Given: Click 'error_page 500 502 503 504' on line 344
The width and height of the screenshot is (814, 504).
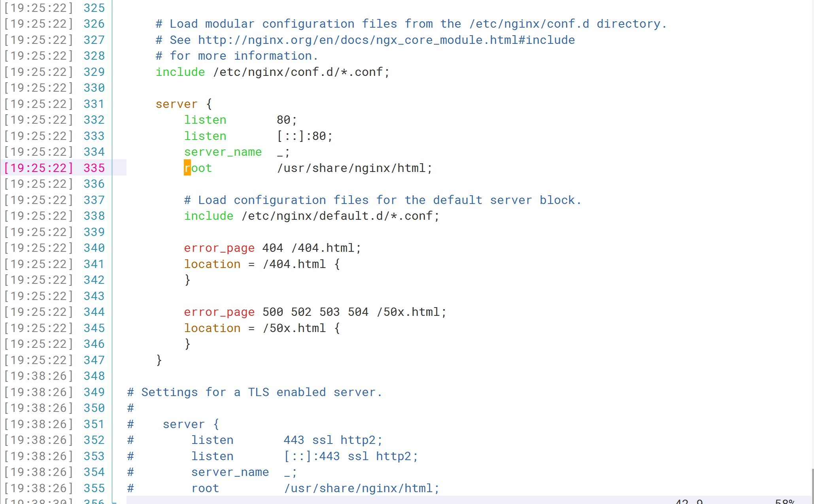Looking at the screenshot, I should 276,312.
